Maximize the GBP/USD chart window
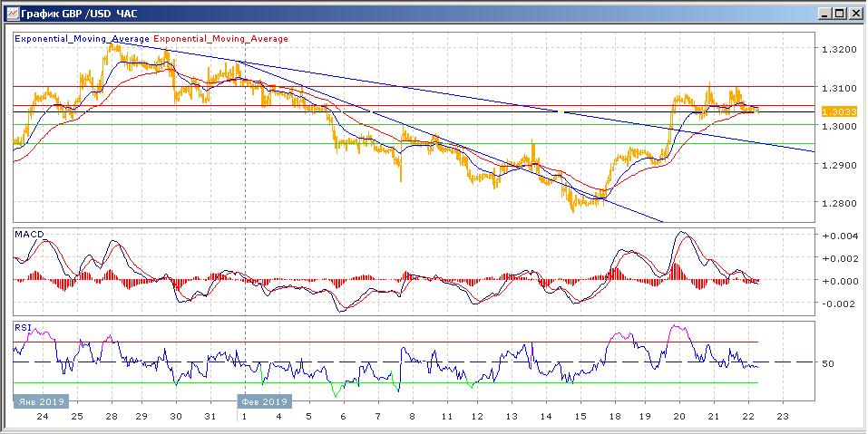Viewport: 868px width, 434px height. pyautogui.click(x=837, y=13)
